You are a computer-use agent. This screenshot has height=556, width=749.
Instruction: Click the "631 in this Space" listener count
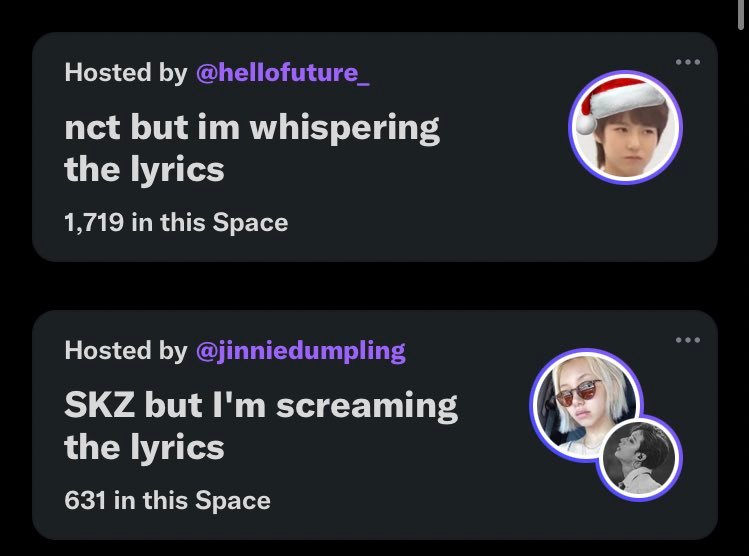167,500
